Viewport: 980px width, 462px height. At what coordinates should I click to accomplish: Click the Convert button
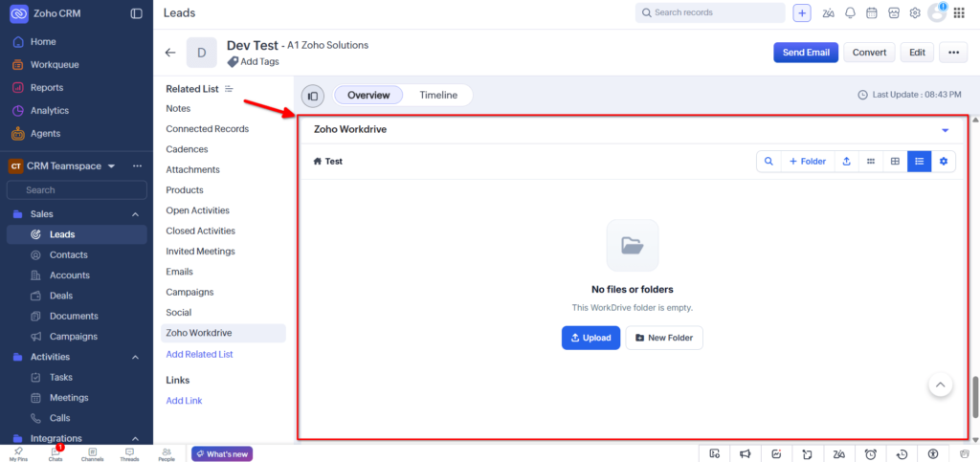869,53
